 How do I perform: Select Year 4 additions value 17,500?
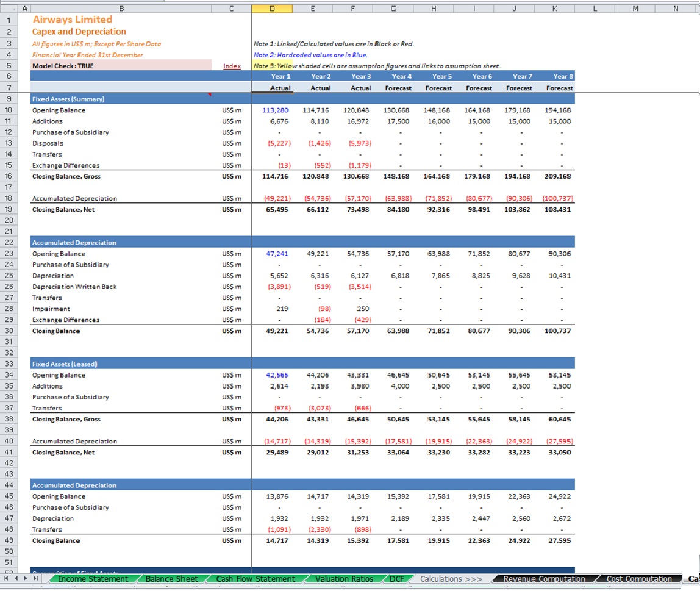(x=398, y=121)
